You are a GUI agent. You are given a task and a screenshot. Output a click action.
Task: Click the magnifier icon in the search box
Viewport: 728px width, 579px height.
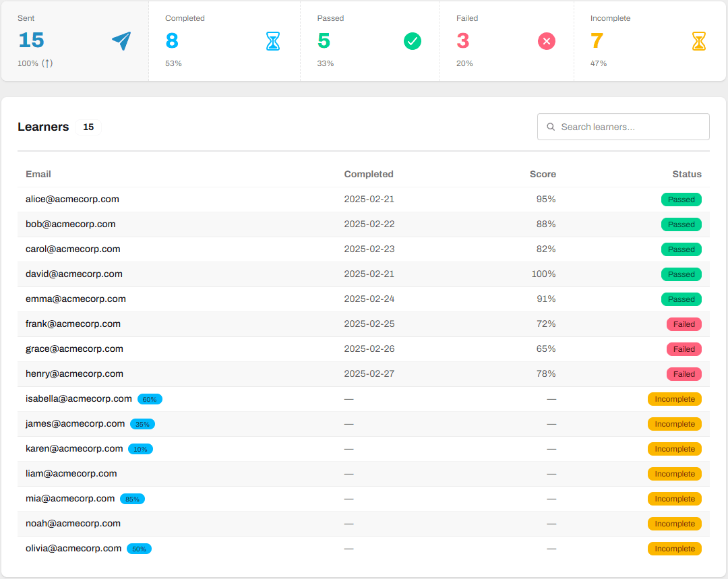551,127
